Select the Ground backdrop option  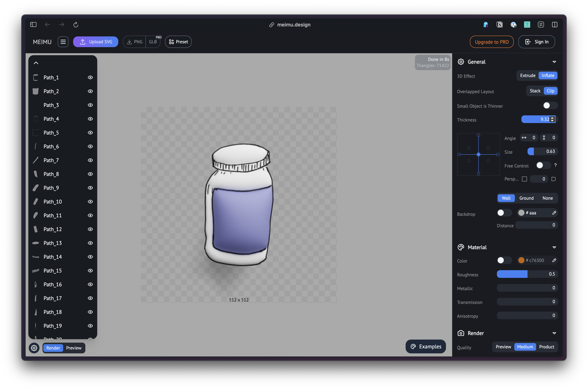[526, 198]
